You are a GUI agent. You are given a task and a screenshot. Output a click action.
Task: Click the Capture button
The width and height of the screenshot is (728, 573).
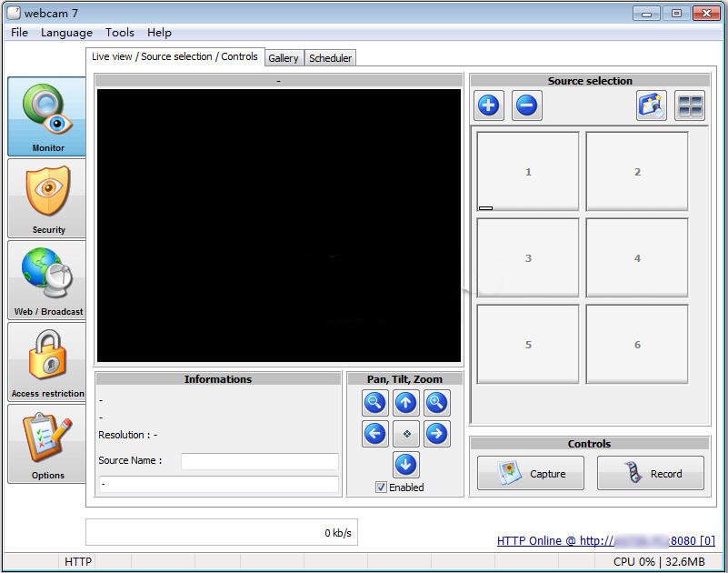530,473
